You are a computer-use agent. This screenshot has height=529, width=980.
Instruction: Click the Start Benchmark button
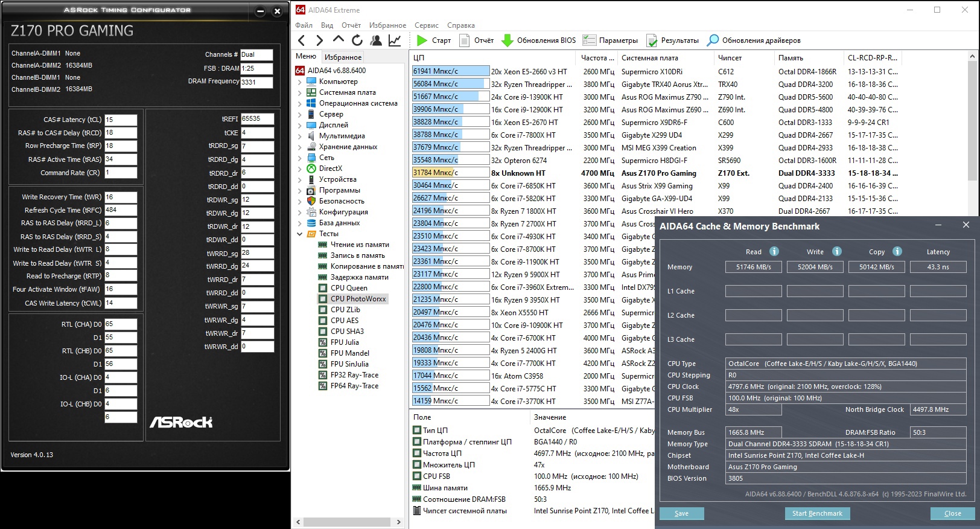[817, 513]
